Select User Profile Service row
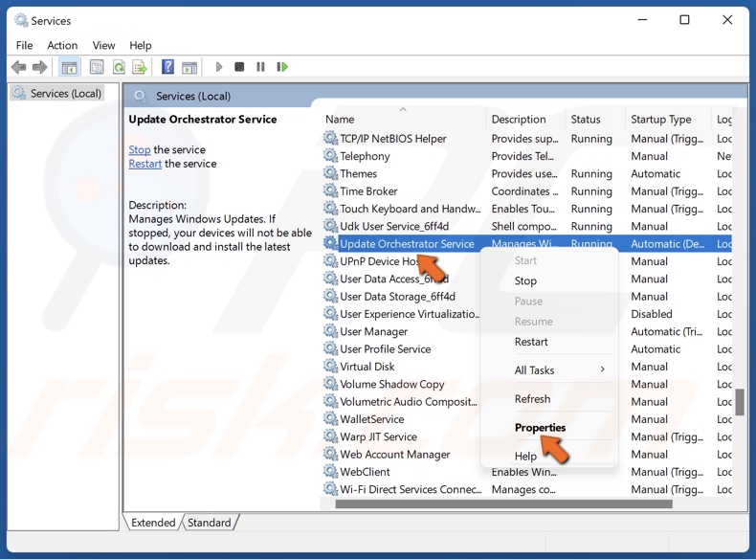The height and width of the screenshot is (559, 756). (527, 348)
